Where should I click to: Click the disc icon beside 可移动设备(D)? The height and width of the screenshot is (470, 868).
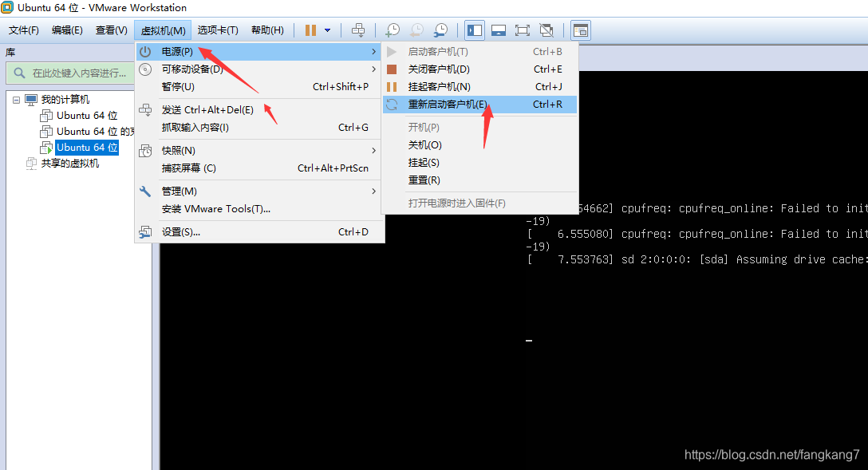coord(145,69)
